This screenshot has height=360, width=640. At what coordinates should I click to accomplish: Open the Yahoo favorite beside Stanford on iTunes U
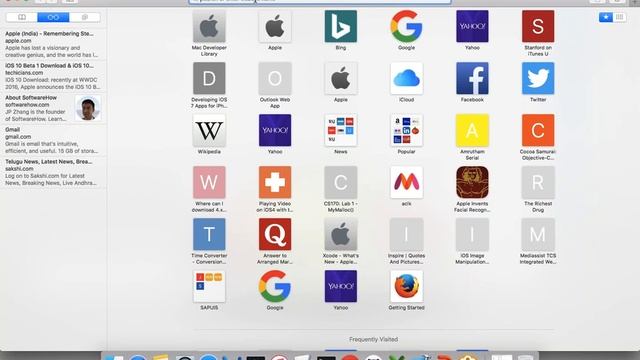(x=472, y=27)
